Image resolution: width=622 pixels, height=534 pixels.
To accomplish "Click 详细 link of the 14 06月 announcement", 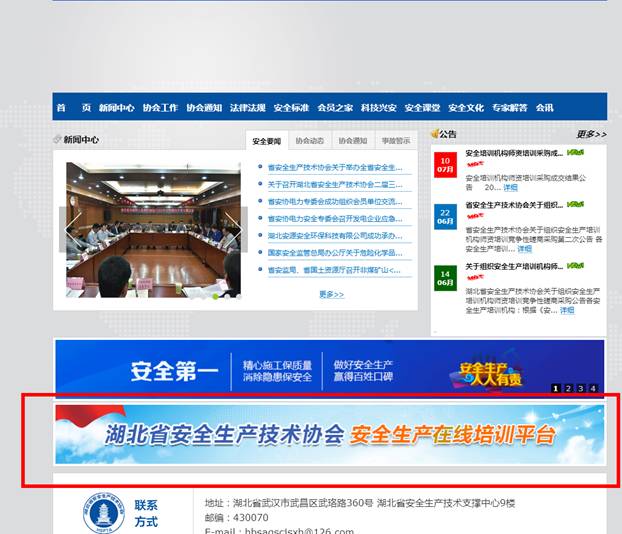I will [x=567, y=310].
